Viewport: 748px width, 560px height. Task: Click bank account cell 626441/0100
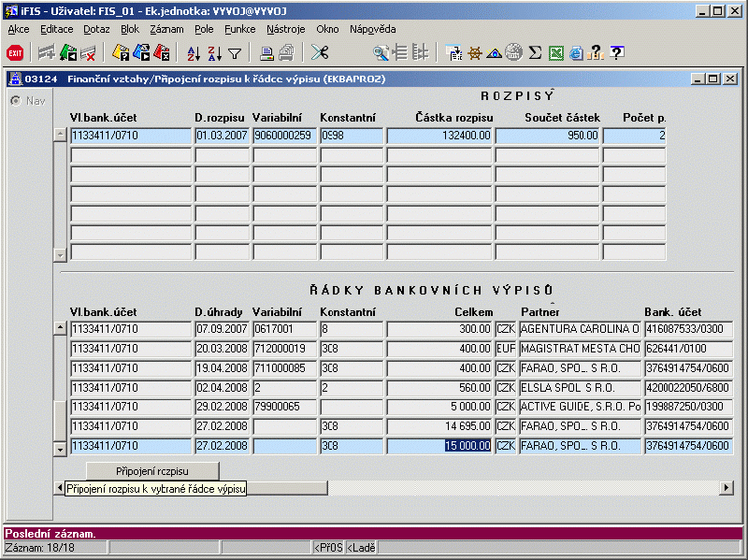point(688,349)
